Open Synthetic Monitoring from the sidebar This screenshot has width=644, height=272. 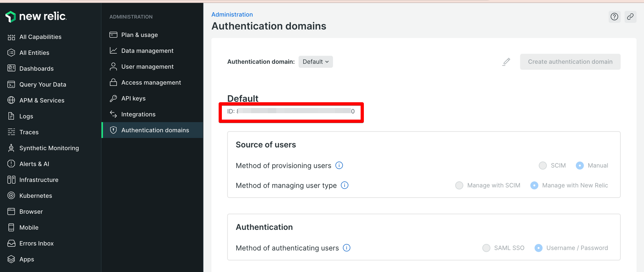point(49,148)
